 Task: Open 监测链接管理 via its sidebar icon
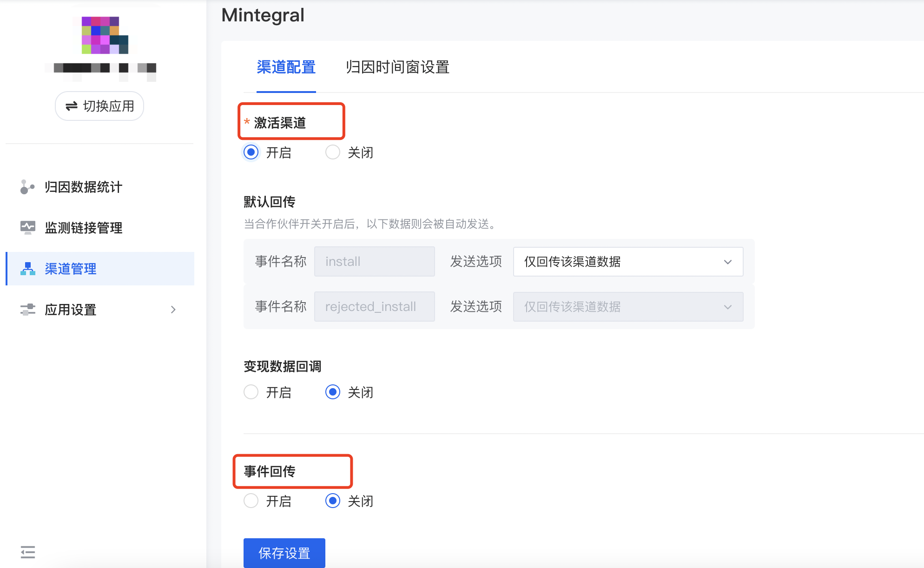pos(27,228)
